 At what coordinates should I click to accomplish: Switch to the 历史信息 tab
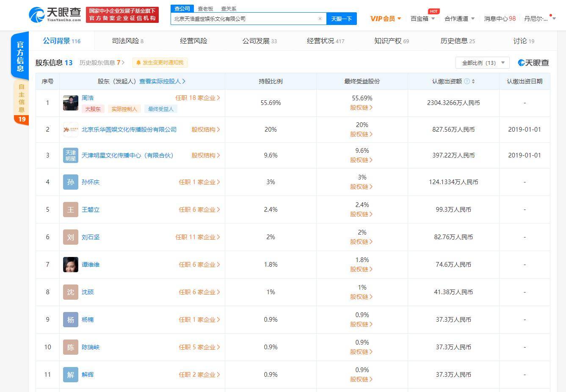(458, 41)
